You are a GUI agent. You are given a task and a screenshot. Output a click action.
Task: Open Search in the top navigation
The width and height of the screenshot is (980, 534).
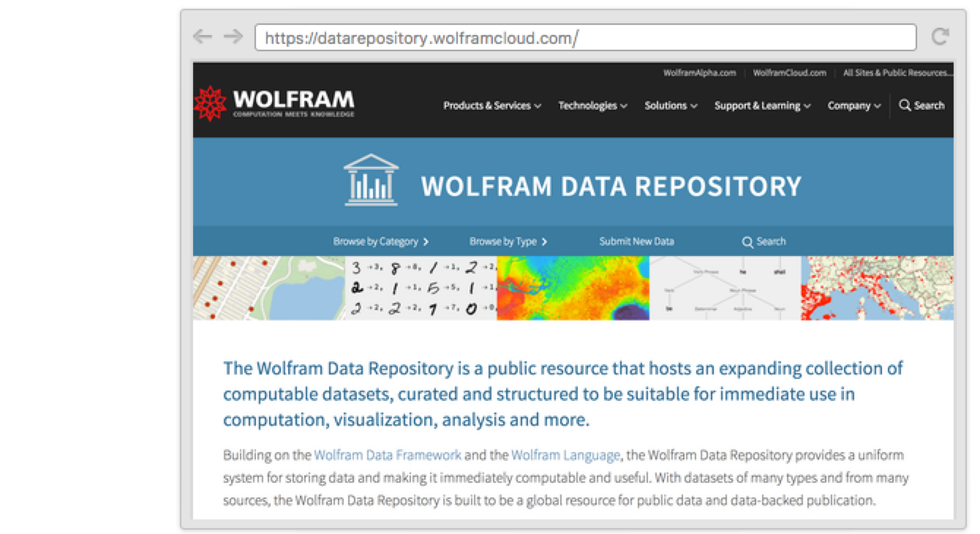click(921, 105)
